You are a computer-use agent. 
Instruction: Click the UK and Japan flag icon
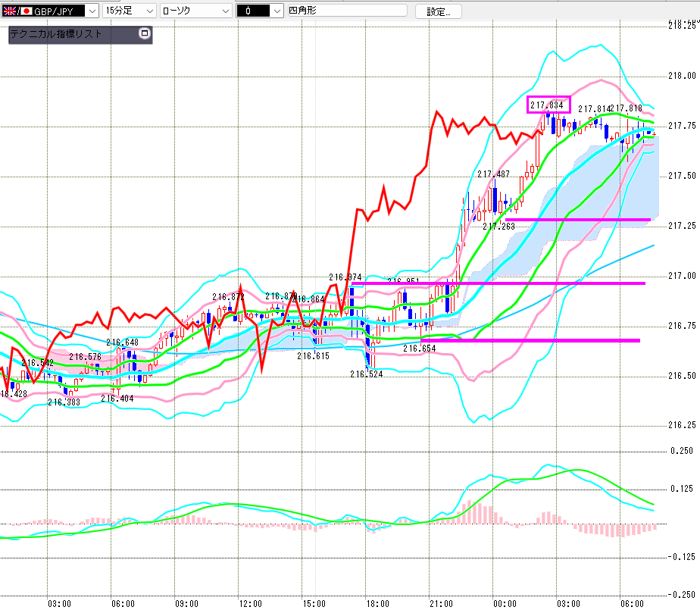click(17, 11)
